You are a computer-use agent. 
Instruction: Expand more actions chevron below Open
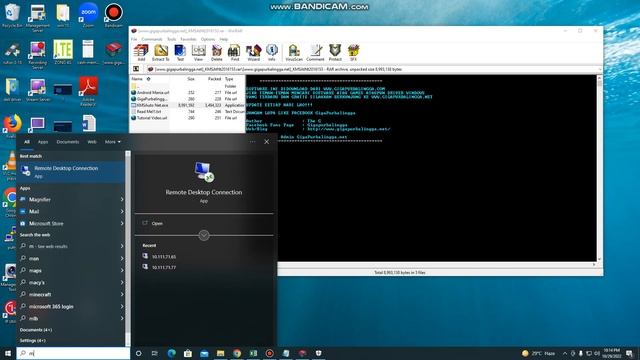pyautogui.click(x=204, y=235)
